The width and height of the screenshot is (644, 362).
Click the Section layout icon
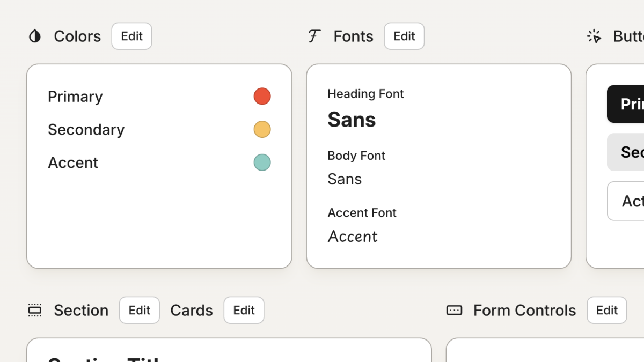pyautogui.click(x=35, y=310)
